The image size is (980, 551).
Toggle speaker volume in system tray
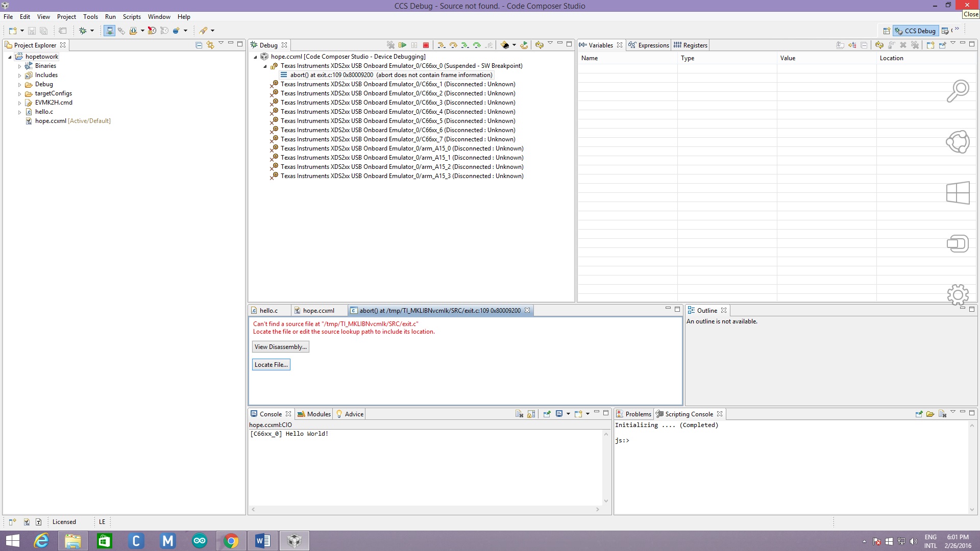point(913,541)
